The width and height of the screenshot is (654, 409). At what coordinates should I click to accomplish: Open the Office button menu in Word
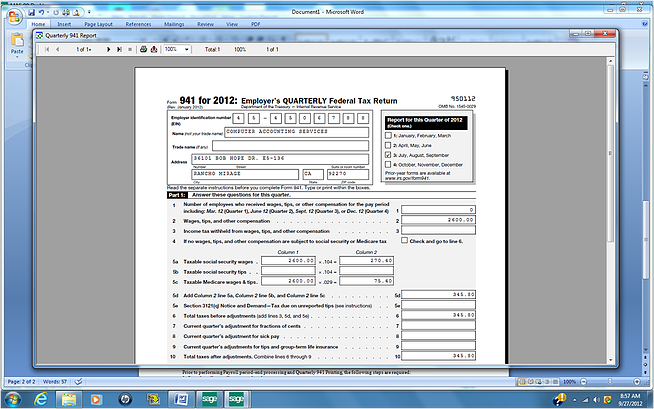tap(14, 17)
